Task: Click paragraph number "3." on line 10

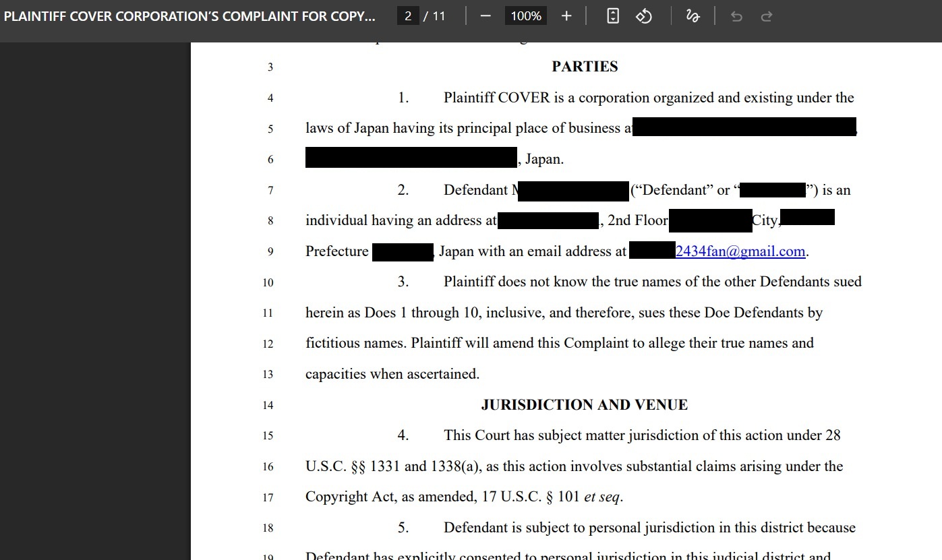Action: tap(403, 282)
